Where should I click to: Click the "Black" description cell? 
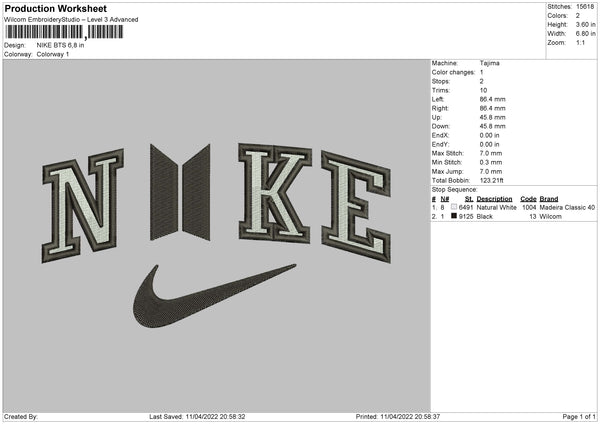[484, 217]
